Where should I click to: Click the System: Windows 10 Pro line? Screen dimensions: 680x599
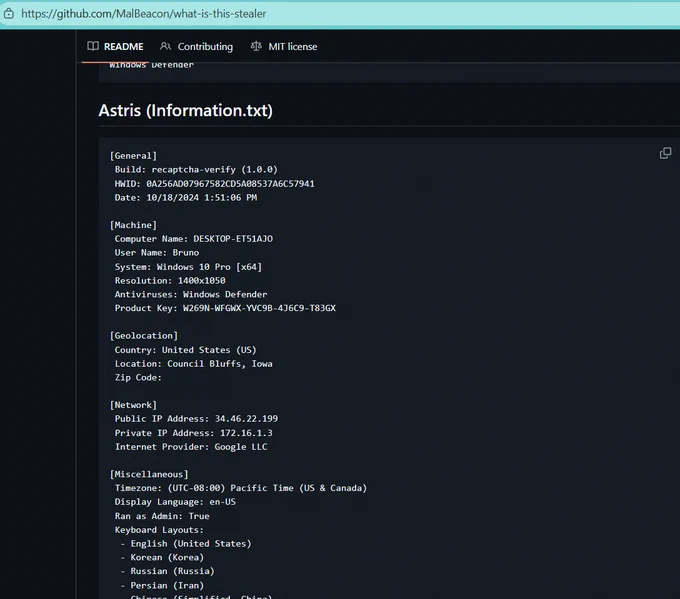pos(188,267)
